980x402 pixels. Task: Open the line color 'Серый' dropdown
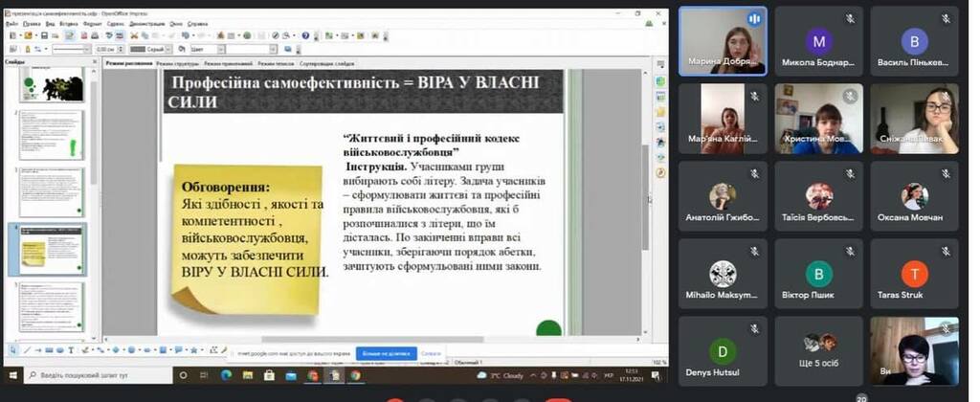click(x=168, y=49)
